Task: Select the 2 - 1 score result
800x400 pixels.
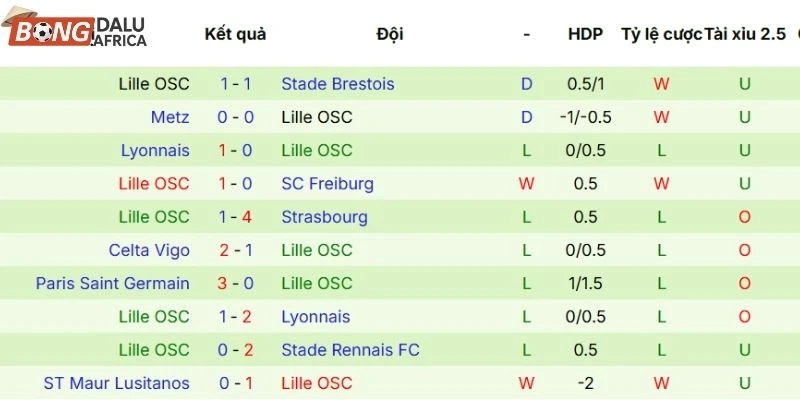Action: click(236, 250)
